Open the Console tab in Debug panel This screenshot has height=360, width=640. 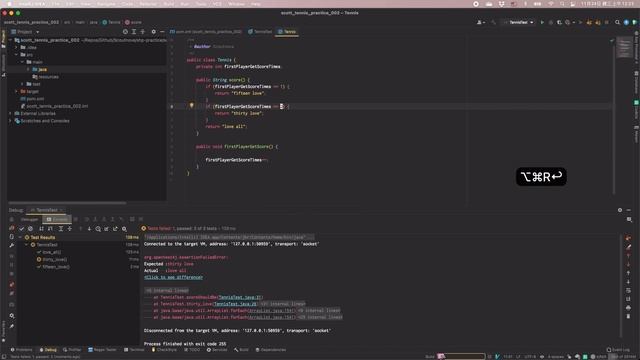click(x=57, y=219)
